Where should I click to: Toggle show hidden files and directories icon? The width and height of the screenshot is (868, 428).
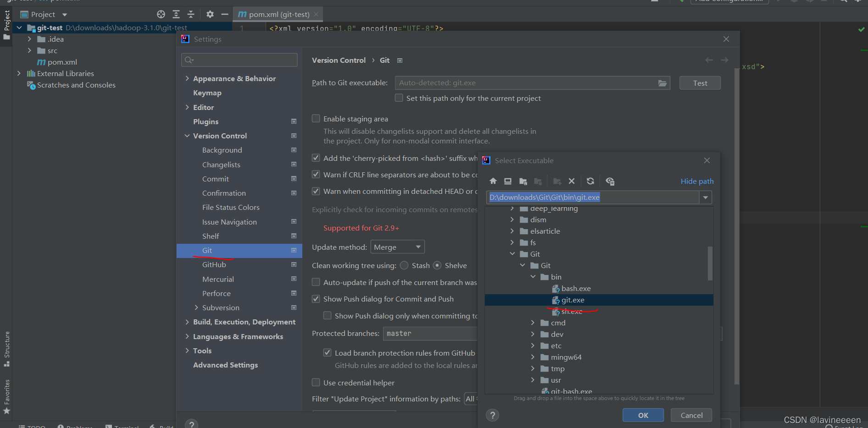pos(610,181)
